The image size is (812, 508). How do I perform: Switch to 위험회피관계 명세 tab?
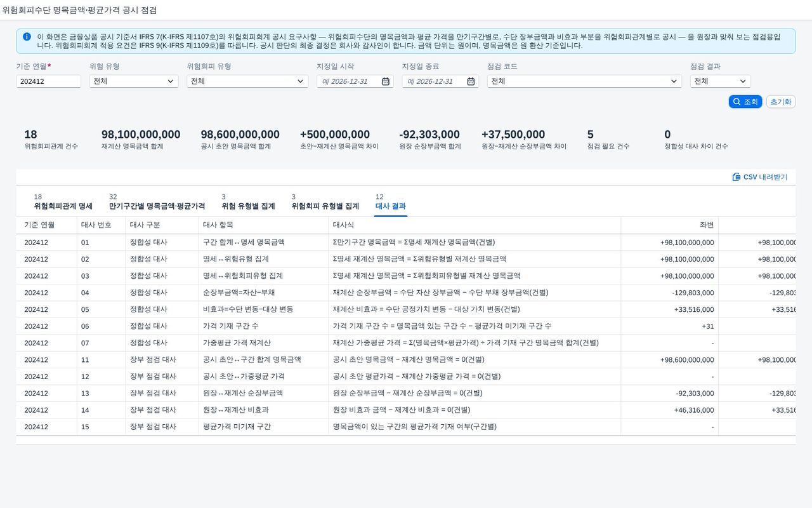click(63, 202)
